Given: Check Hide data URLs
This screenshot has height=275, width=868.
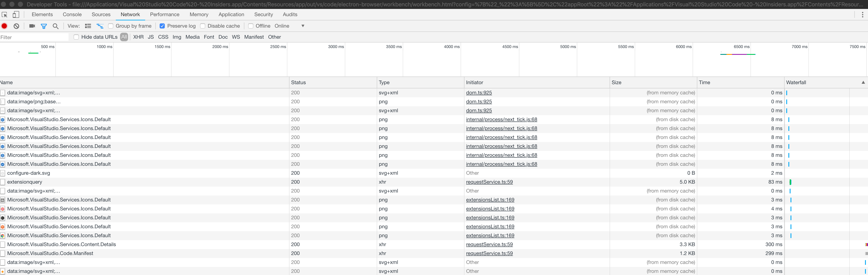Looking at the screenshot, I should tap(76, 37).
